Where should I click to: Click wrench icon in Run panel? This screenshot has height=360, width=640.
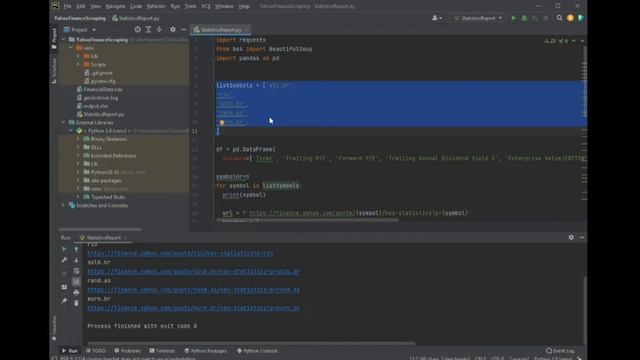pyautogui.click(x=64, y=260)
